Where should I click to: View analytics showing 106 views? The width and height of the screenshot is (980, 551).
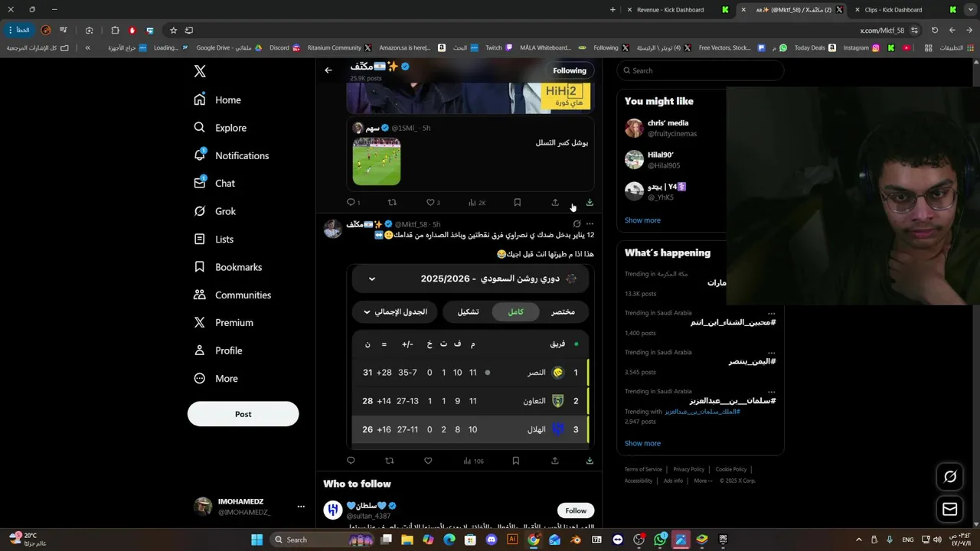(x=473, y=461)
